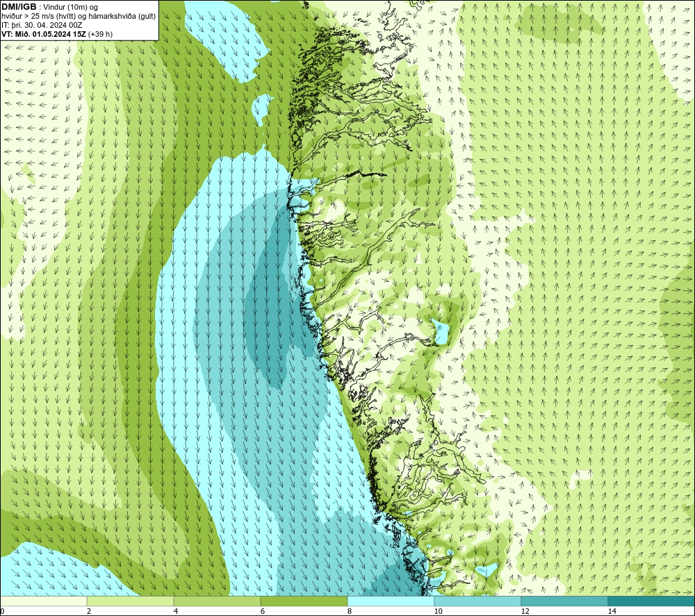Viewport: 695px width, 616px height.
Task: Click the '4' legend scale label
Action: pyautogui.click(x=176, y=612)
